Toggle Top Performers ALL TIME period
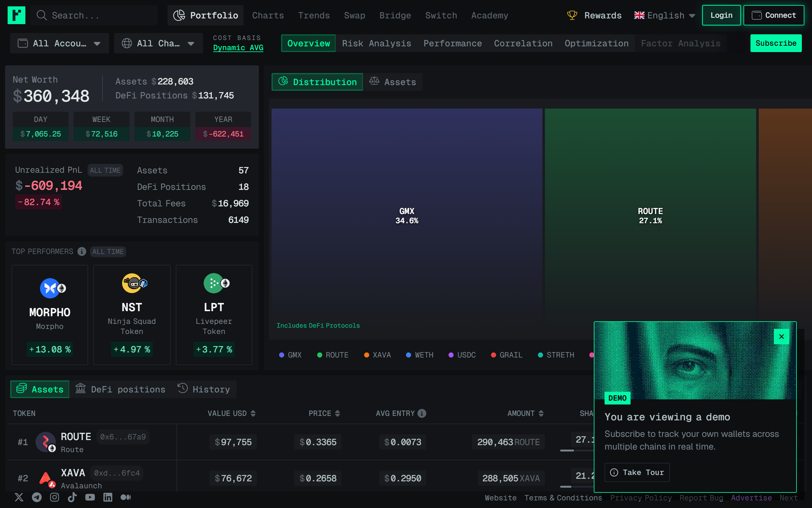Viewport: 812px width, 508px height. pos(108,252)
